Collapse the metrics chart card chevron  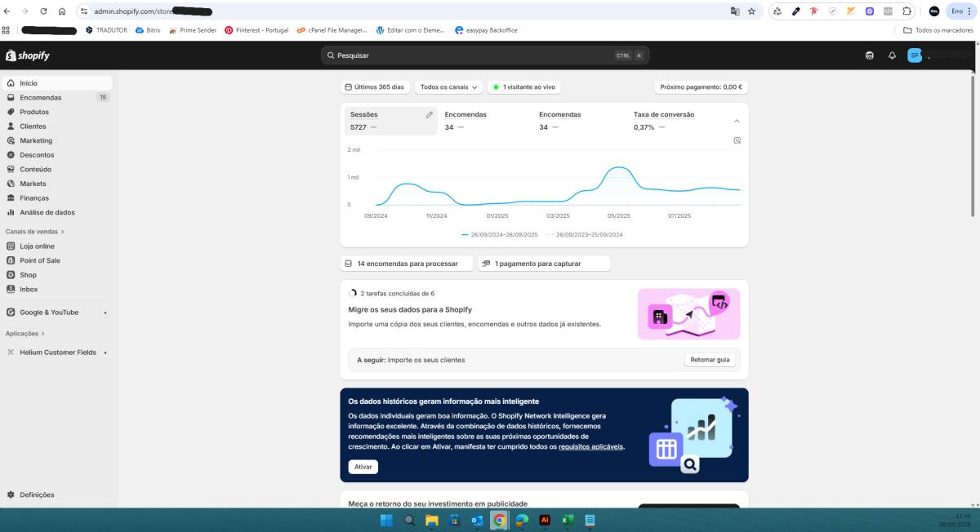pos(737,121)
